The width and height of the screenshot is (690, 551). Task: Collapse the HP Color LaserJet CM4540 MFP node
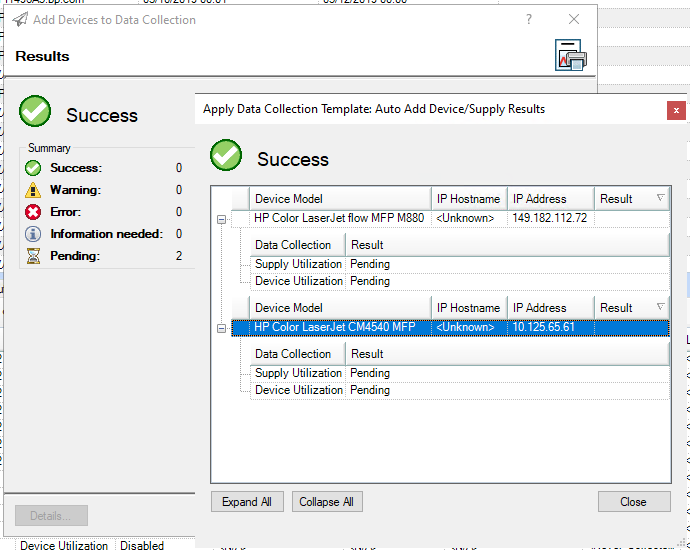tap(222, 328)
